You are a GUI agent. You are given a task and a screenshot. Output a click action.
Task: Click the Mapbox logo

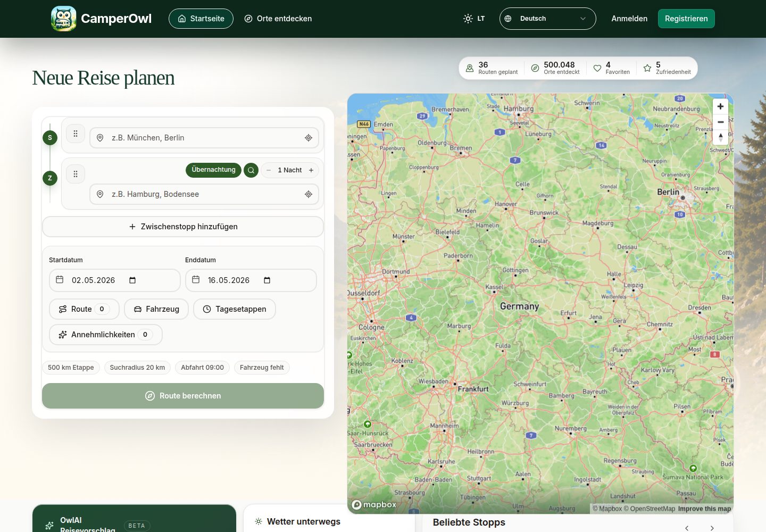point(374,505)
